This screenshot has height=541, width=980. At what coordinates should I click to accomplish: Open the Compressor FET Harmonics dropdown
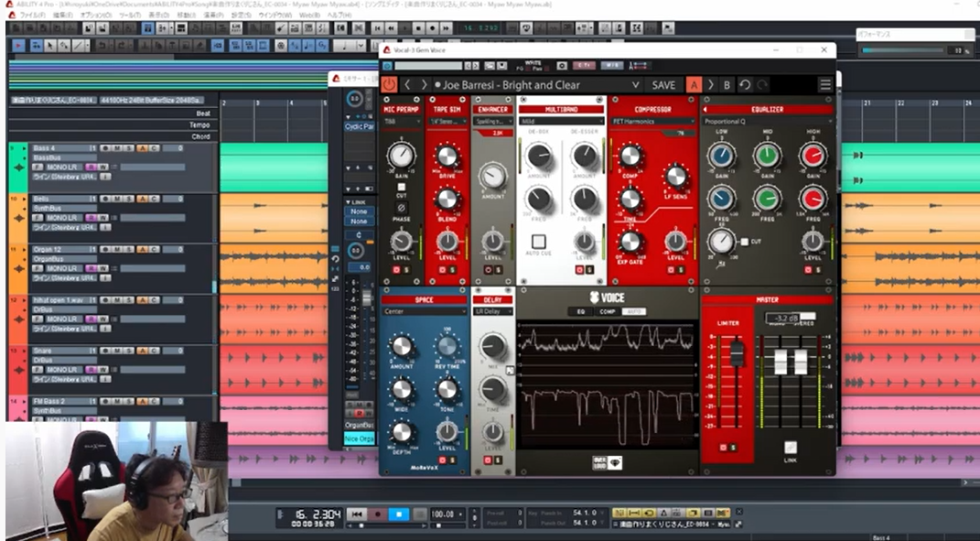click(x=652, y=122)
